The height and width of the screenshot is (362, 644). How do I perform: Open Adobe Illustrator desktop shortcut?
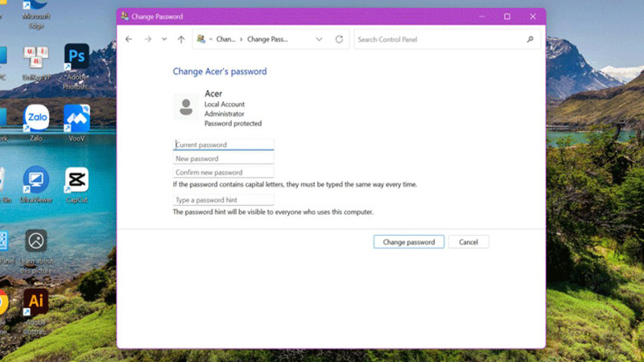[35, 302]
